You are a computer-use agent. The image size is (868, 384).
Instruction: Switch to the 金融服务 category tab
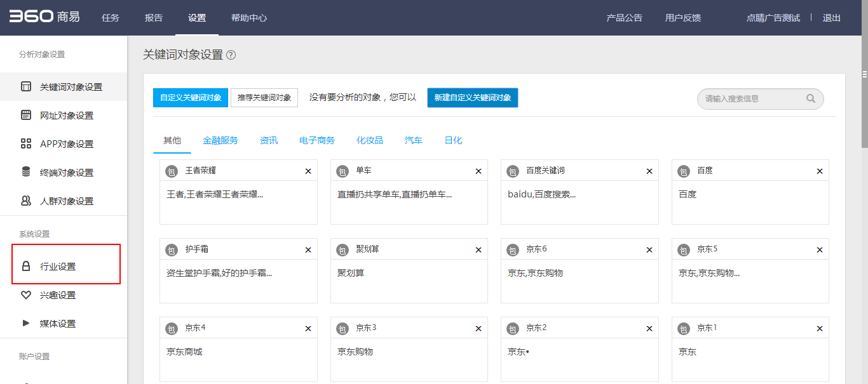pos(220,140)
